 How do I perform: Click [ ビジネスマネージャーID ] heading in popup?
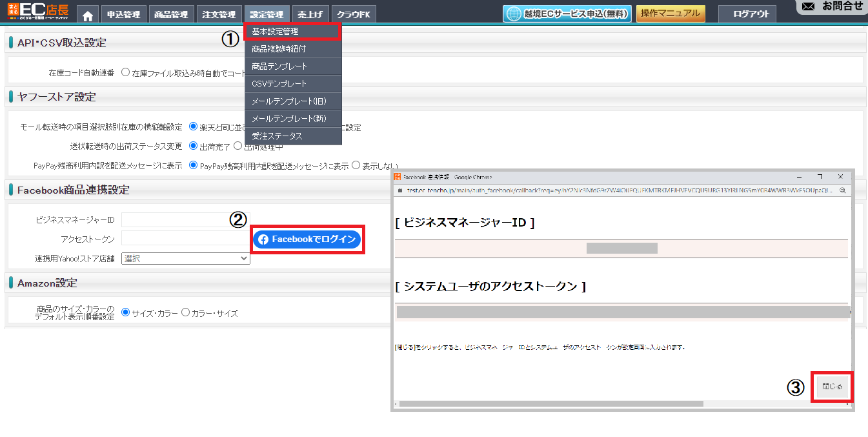(x=465, y=223)
